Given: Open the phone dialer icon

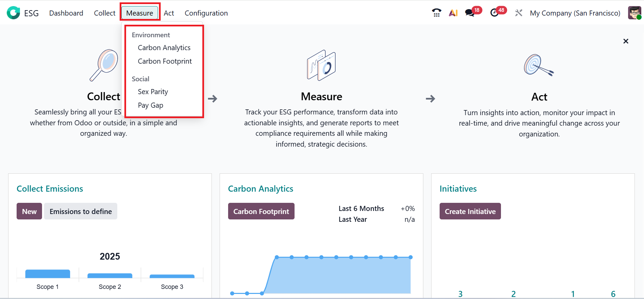Looking at the screenshot, I should tap(437, 13).
